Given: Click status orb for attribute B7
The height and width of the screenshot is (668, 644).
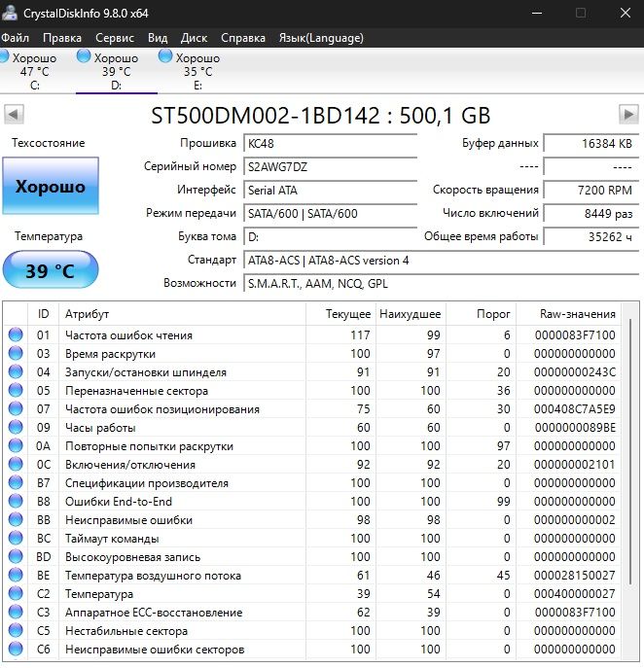Looking at the screenshot, I should pos(16,482).
